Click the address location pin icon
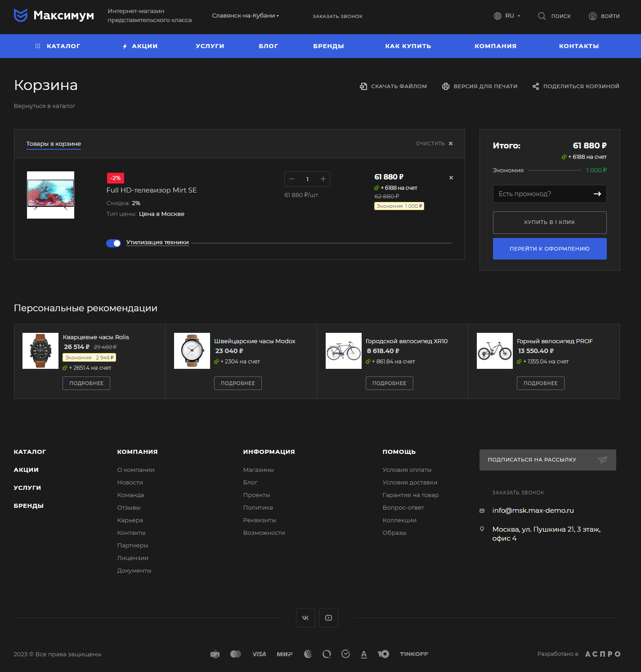The width and height of the screenshot is (641, 672). tap(482, 529)
